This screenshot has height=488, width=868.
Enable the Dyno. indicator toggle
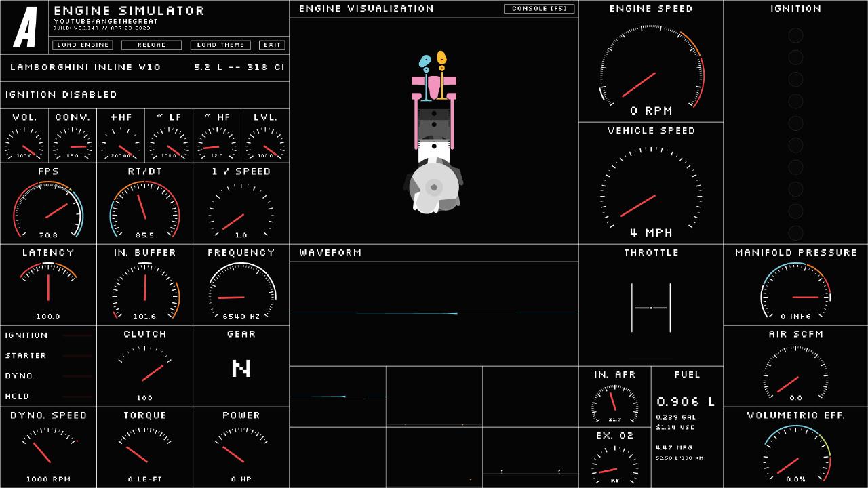pos(77,376)
